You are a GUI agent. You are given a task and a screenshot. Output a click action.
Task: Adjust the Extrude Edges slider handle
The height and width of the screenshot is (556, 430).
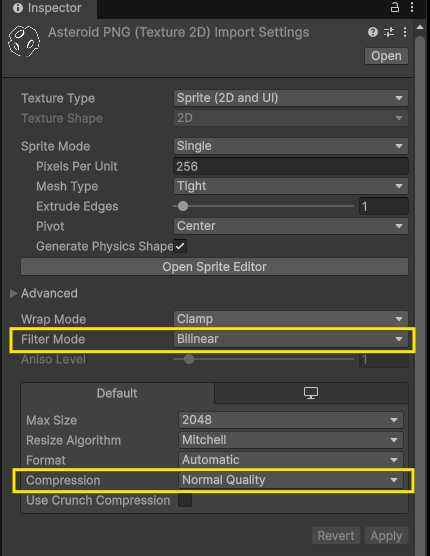[183, 206]
